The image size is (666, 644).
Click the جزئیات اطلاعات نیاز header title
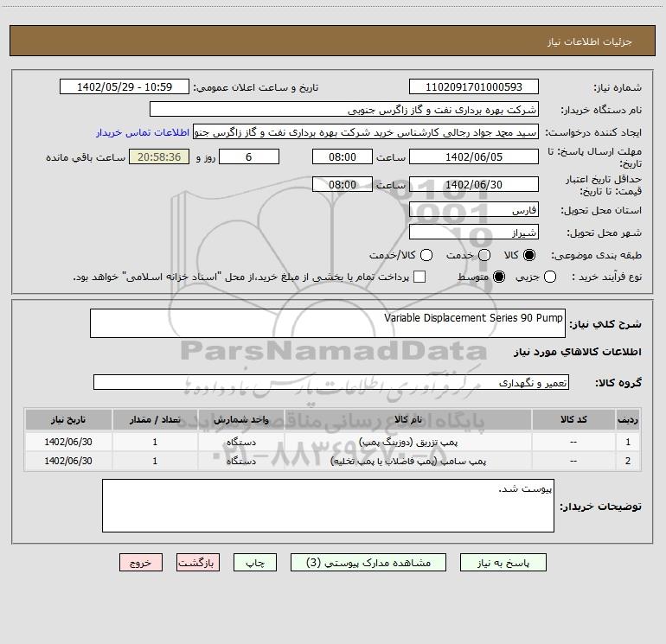point(590,41)
